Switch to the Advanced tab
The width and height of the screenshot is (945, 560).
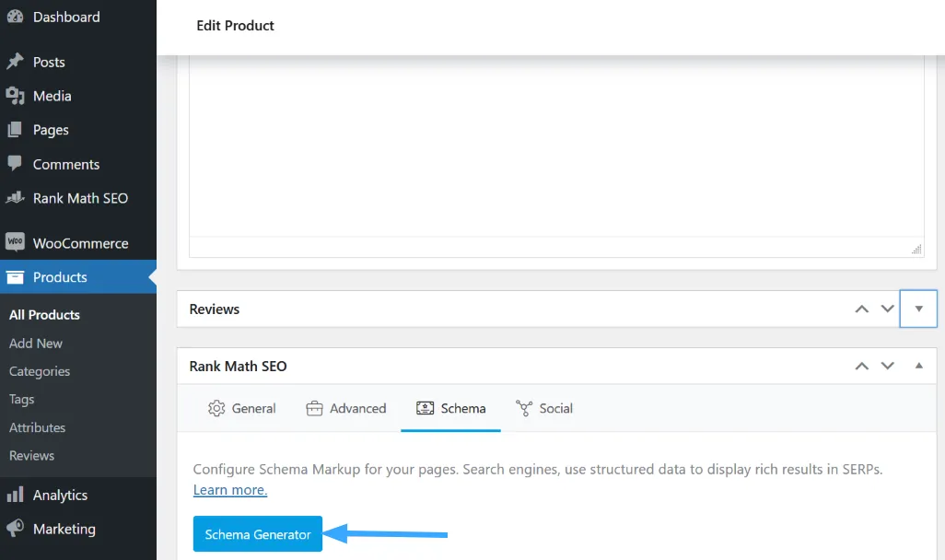coord(346,408)
